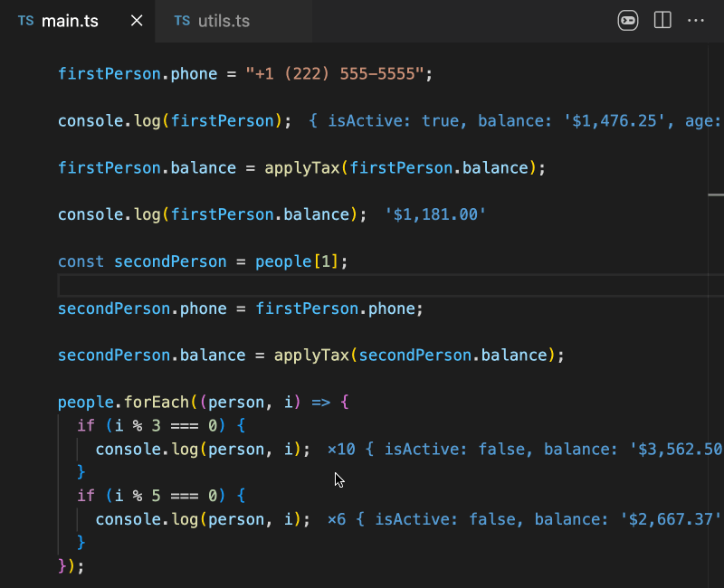Open the more actions ellipsis menu
This screenshot has height=588, width=724.
[695, 20]
